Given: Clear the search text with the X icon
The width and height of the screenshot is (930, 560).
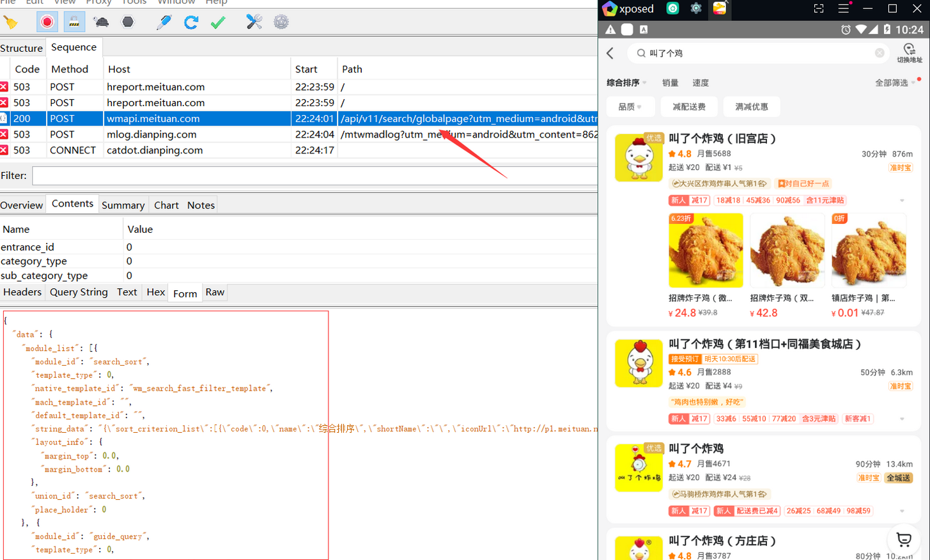Looking at the screenshot, I should pos(880,53).
